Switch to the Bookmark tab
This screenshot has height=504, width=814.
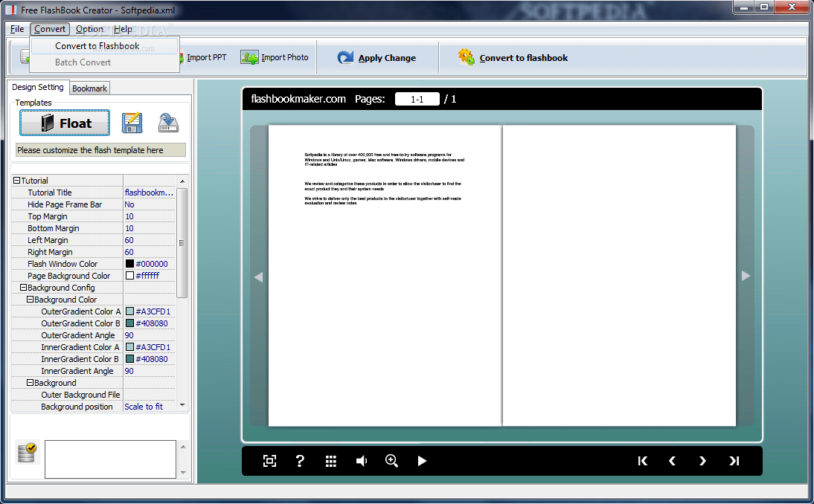point(89,88)
